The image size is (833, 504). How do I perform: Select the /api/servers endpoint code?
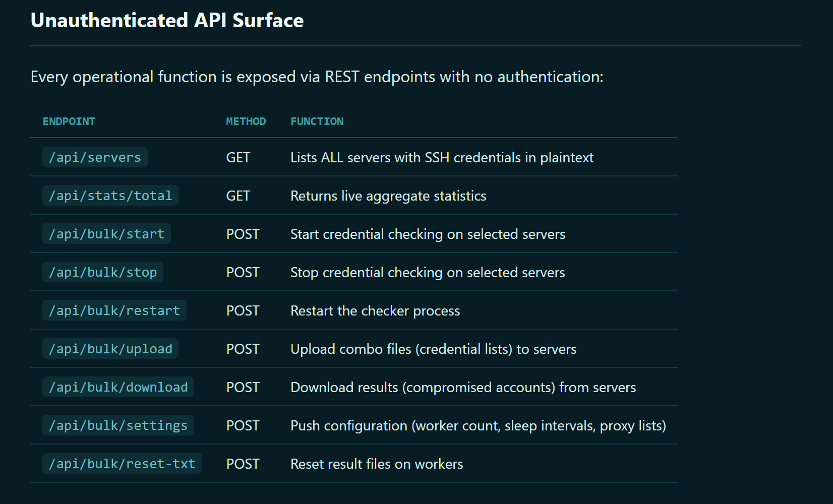[95, 157]
